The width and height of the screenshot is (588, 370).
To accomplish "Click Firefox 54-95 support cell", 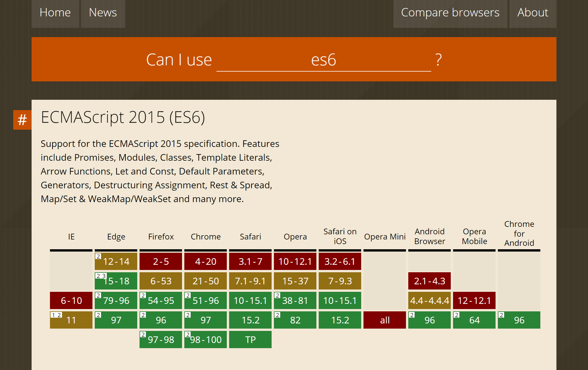I will (161, 300).
